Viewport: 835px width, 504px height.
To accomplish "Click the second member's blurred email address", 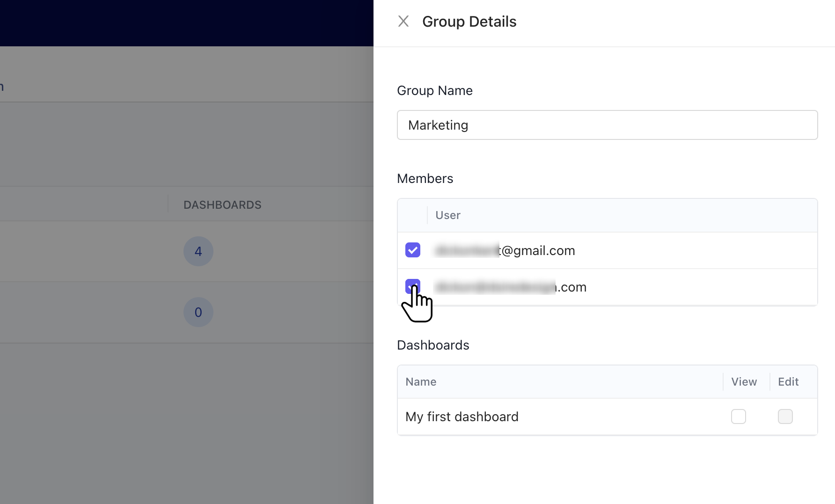I will coord(510,287).
